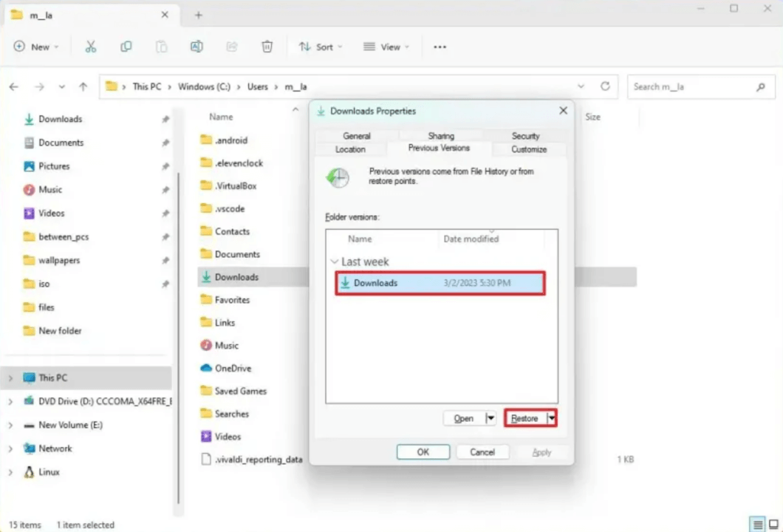This screenshot has width=783, height=532.
Task: Click the Copy icon in the command bar
Action: pos(126,47)
